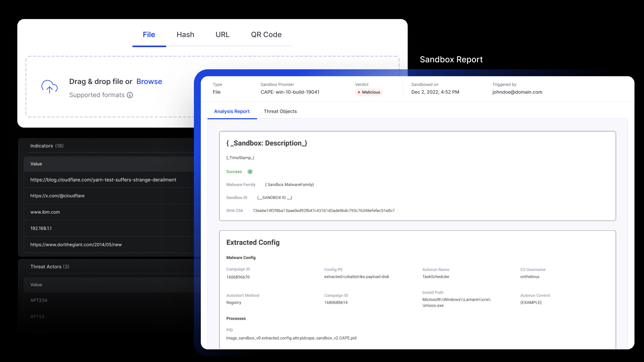Click the green Success checkmark icon
The image size is (644, 362).
[250, 172]
